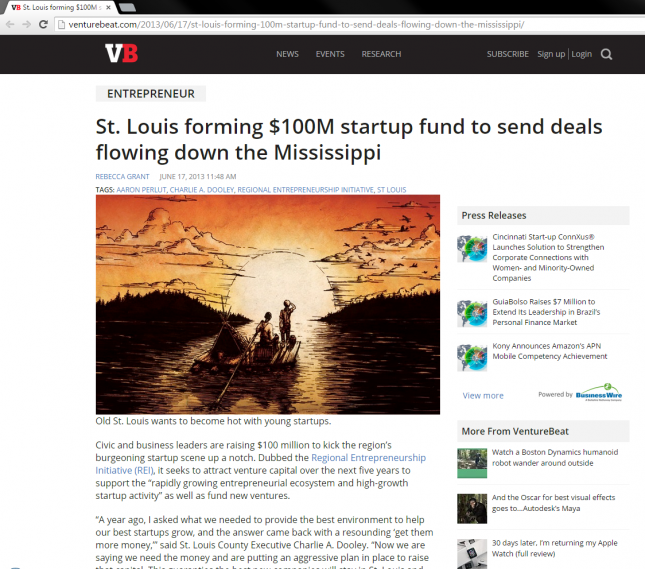Open the EVENTS menu item
This screenshot has width=645, height=569.
[330, 54]
